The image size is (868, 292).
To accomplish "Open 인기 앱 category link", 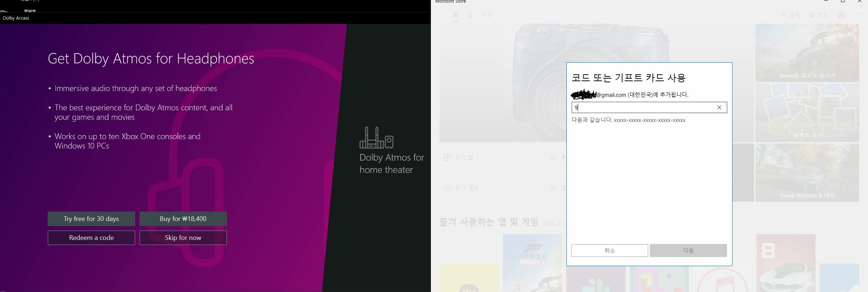I will click(x=459, y=158).
